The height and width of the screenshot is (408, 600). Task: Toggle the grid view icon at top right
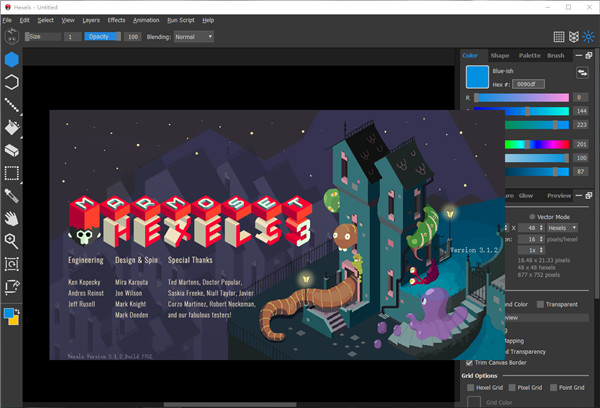[559, 37]
